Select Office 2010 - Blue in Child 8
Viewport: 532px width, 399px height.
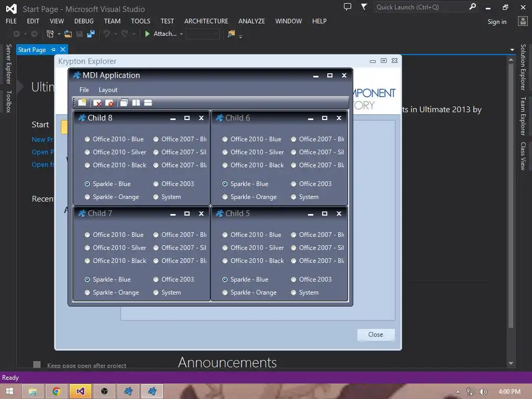pyautogui.click(x=114, y=139)
